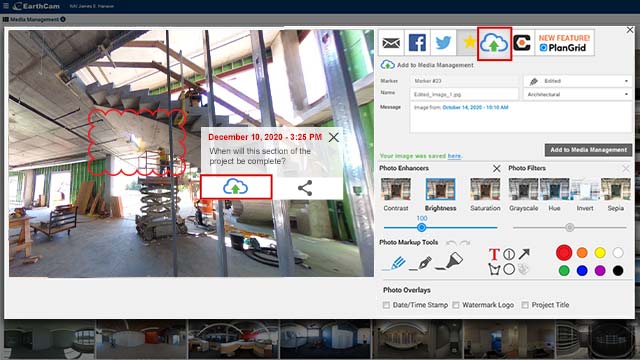
Task: Apply the Grayscale photo filter
Action: click(524, 190)
